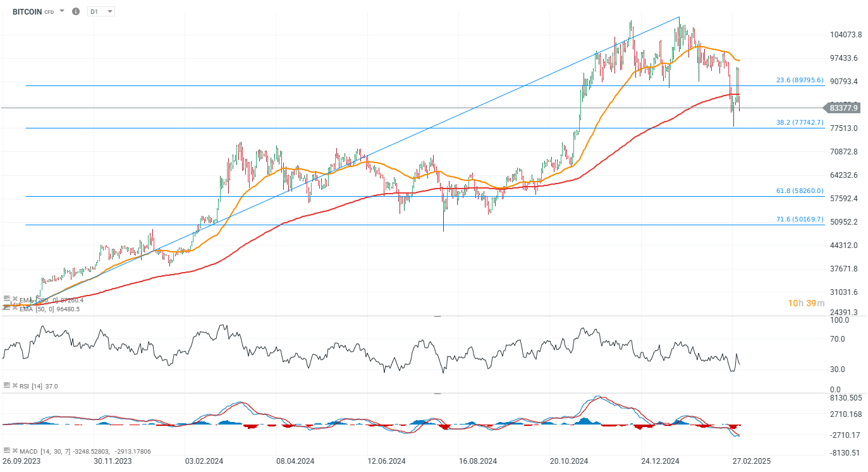Remove the EMA 50 indicator
The width and height of the screenshot is (868, 472).
click(14, 307)
